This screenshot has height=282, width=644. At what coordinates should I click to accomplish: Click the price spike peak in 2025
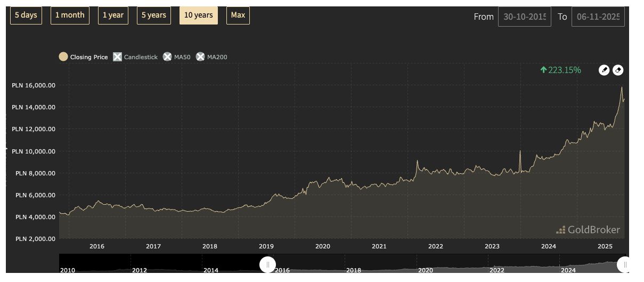coord(622,87)
